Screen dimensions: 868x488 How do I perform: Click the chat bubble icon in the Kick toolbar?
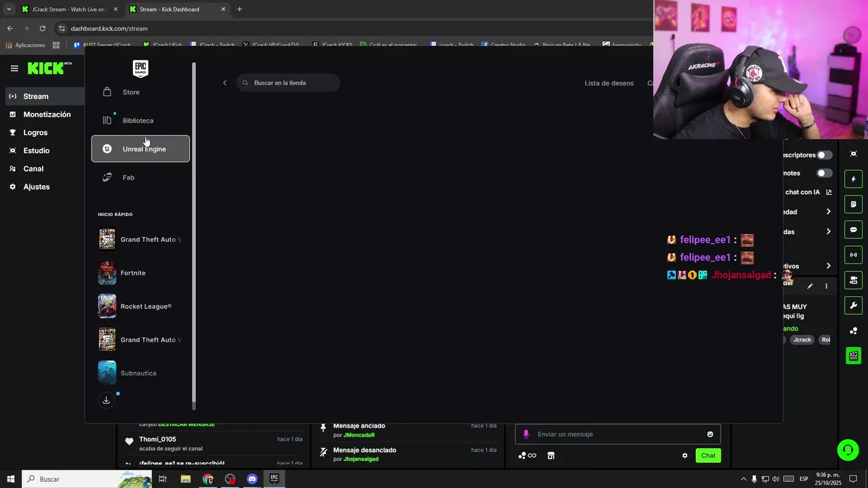pyautogui.click(x=853, y=230)
